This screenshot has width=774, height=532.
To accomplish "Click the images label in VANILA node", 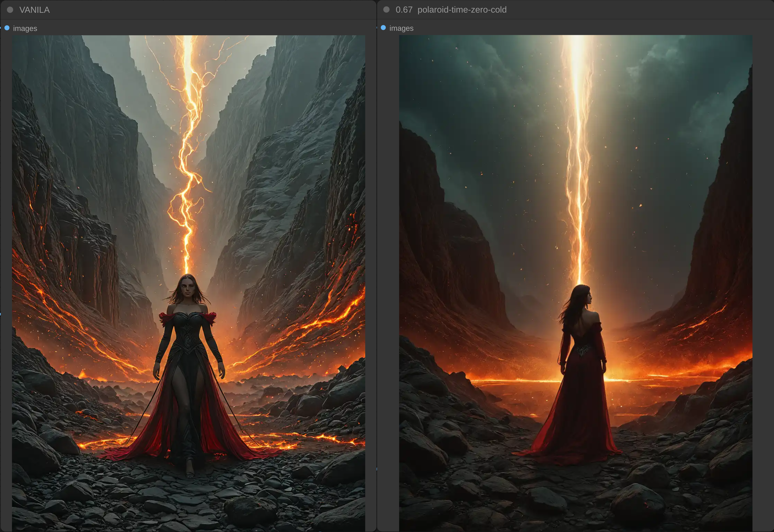I will 25,28.
